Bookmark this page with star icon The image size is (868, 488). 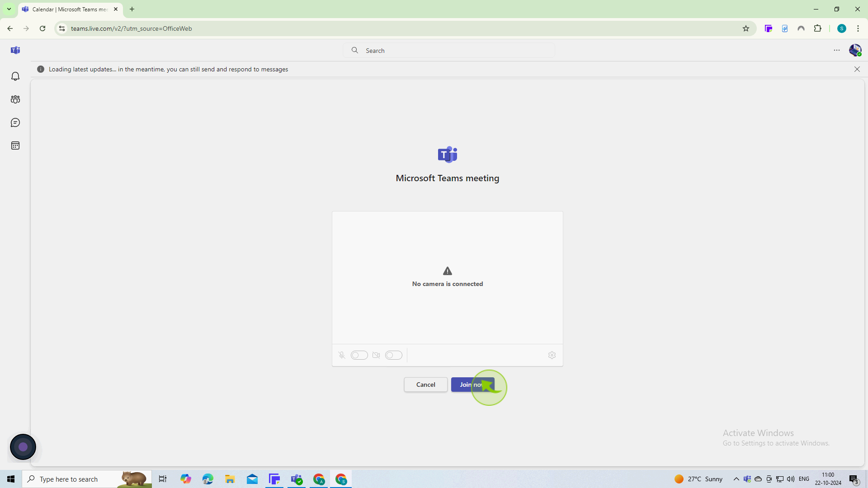[x=746, y=28]
